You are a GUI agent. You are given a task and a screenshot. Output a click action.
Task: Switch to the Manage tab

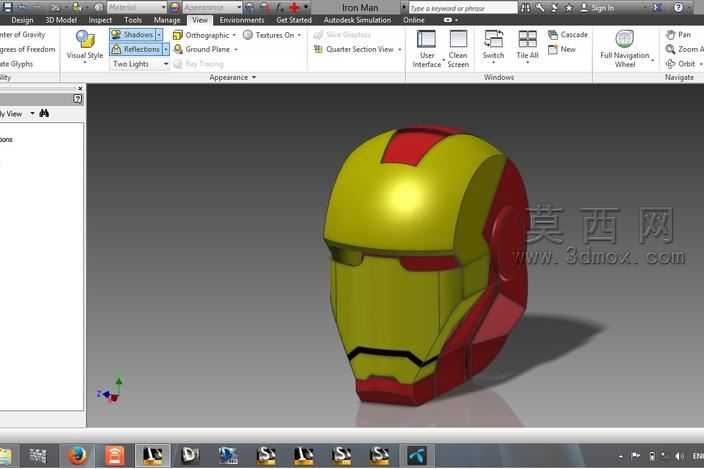click(167, 20)
